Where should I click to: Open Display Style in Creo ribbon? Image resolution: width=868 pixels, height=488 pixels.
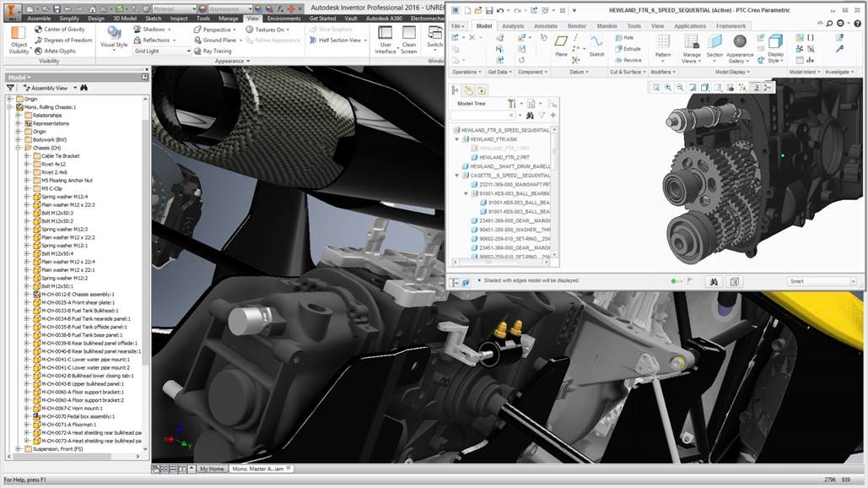(x=775, y=48)
